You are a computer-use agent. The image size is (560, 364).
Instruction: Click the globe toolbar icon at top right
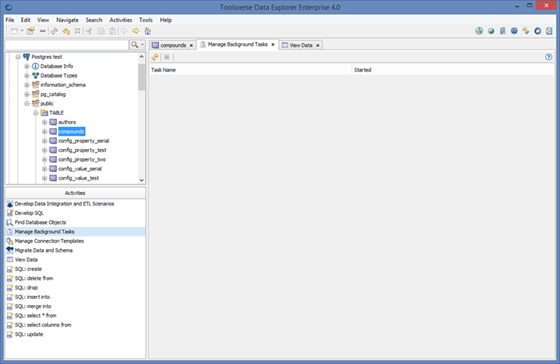pyautogui.click(x=491, y=31)
